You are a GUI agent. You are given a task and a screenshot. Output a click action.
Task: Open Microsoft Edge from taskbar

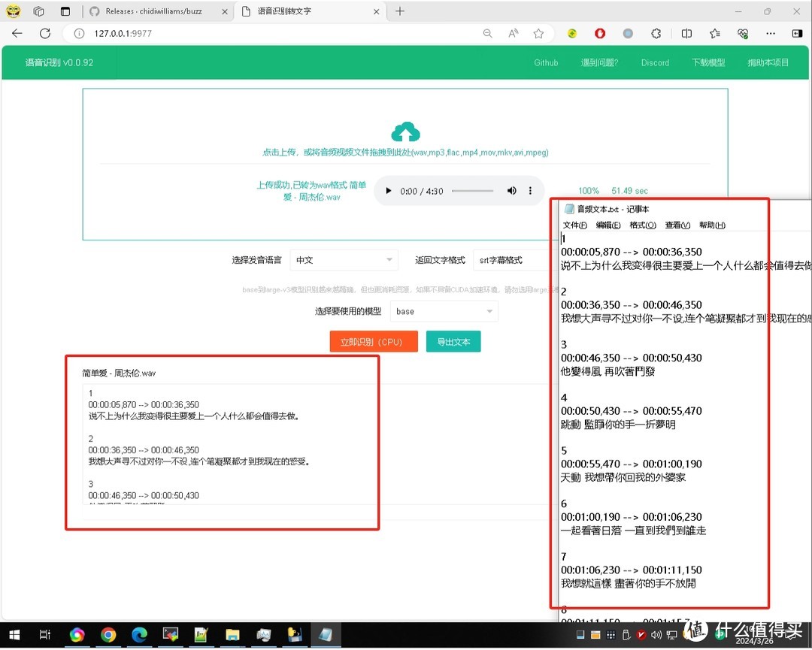pos(139,635)
